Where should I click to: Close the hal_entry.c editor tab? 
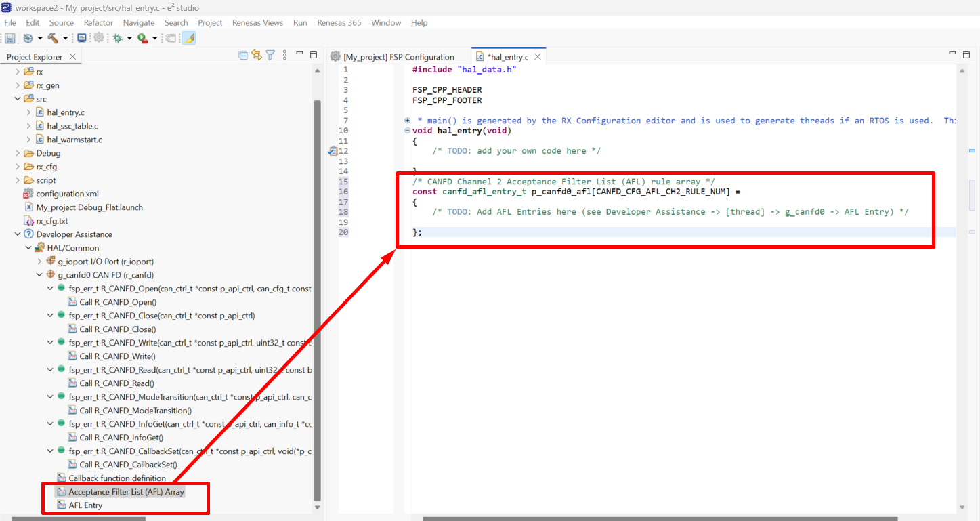(538, 57)
